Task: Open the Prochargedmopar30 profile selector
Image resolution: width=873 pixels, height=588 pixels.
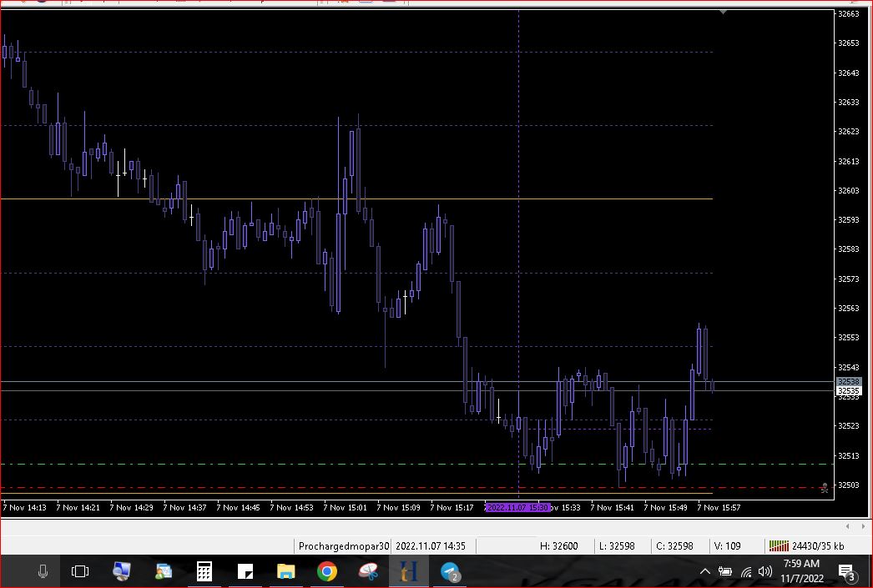Action: click(x=344, y=546)
